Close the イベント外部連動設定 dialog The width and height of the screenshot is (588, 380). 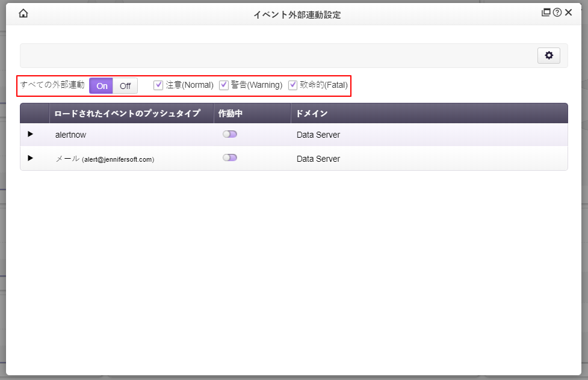pyautogui.click(x=568, y=13)
